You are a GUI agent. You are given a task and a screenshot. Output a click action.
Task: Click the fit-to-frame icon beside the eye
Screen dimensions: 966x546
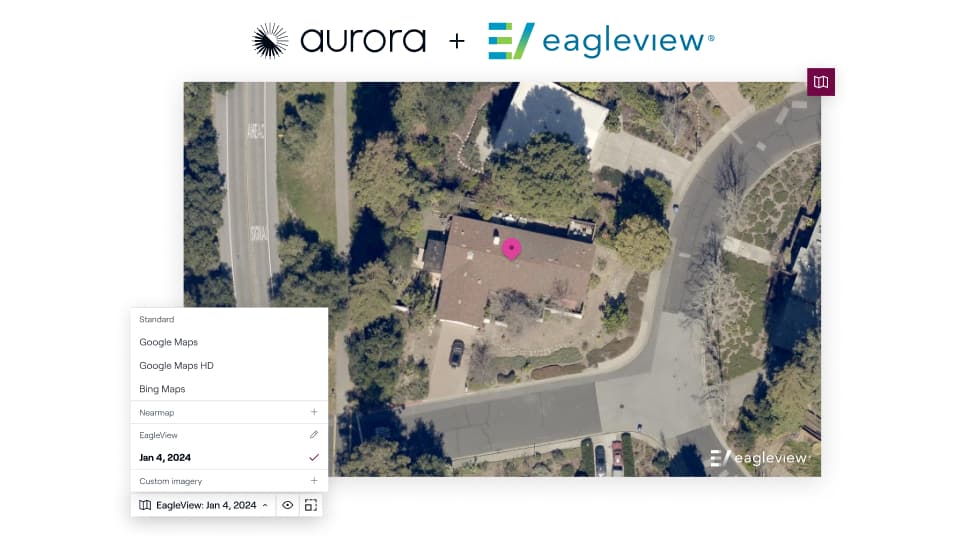(311, 505)
